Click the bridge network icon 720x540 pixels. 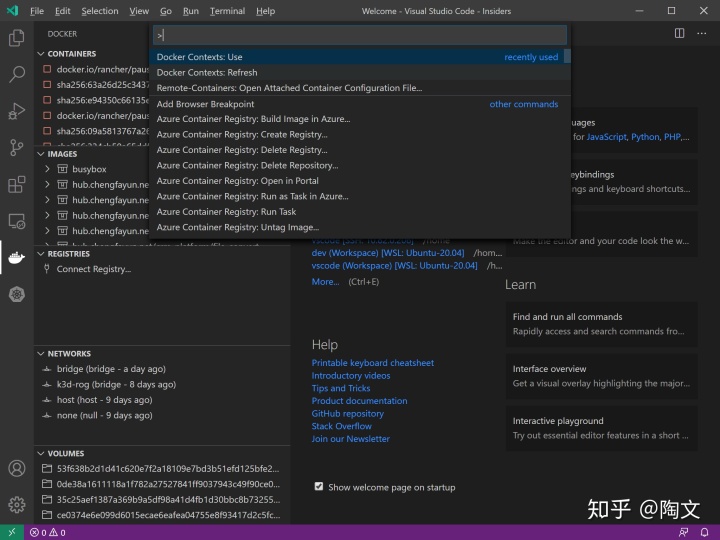pyautogui.click(x=46, y=369)
